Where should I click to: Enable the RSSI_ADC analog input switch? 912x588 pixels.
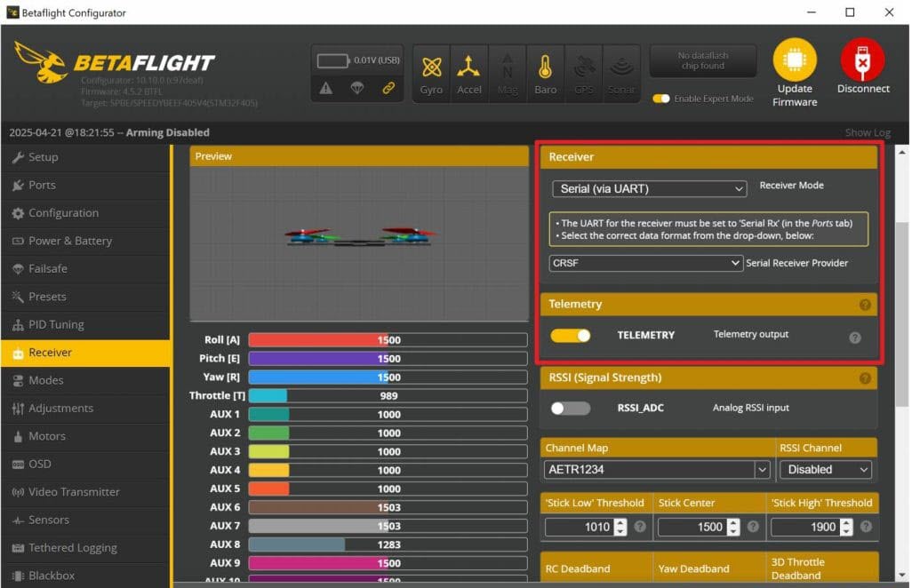pos(571,409)
